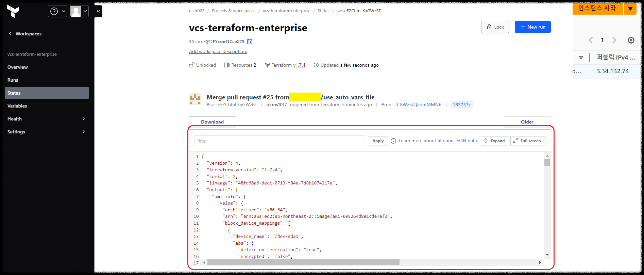Click the vertical scrollbar up arrow
Image resolution: width=644 pixels, height=275 pixels.
(x=547, y=156)
